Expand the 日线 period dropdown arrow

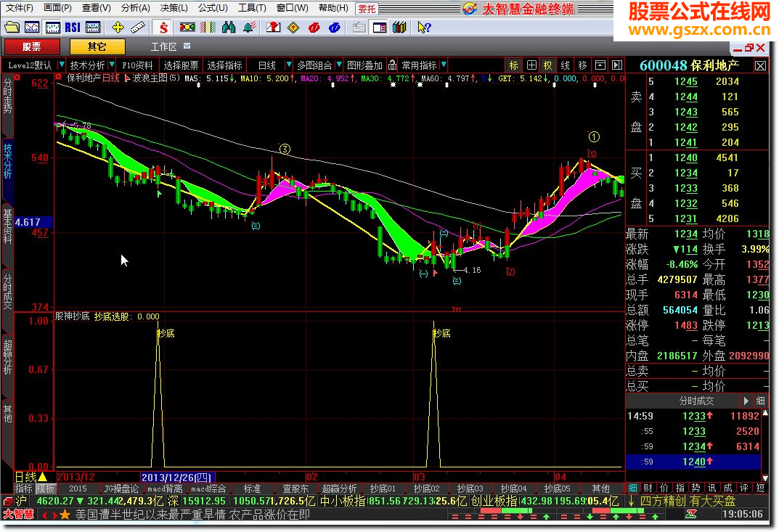288,65
